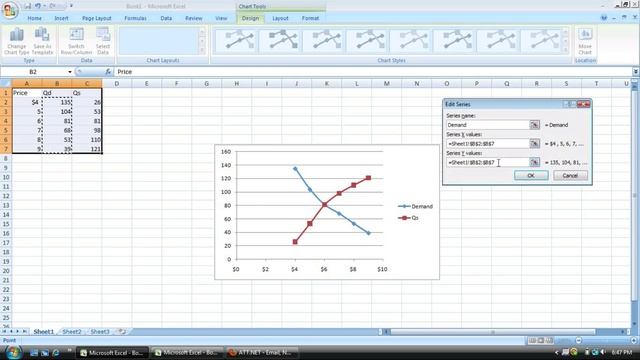The image size is (640, 360).
Task: Switch to Sheet3 worksheet tab
Action: (x=100, y=332)
